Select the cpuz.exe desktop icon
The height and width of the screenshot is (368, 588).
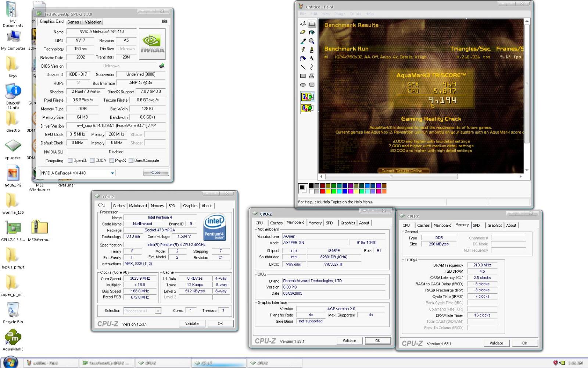[x=13, y=149]
